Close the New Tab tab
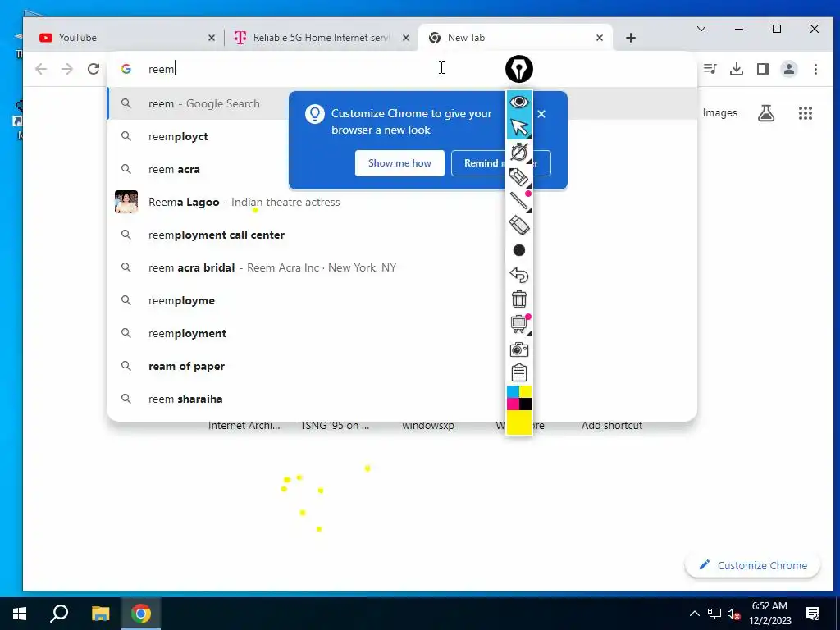840x630 pixels. (600, 38)
